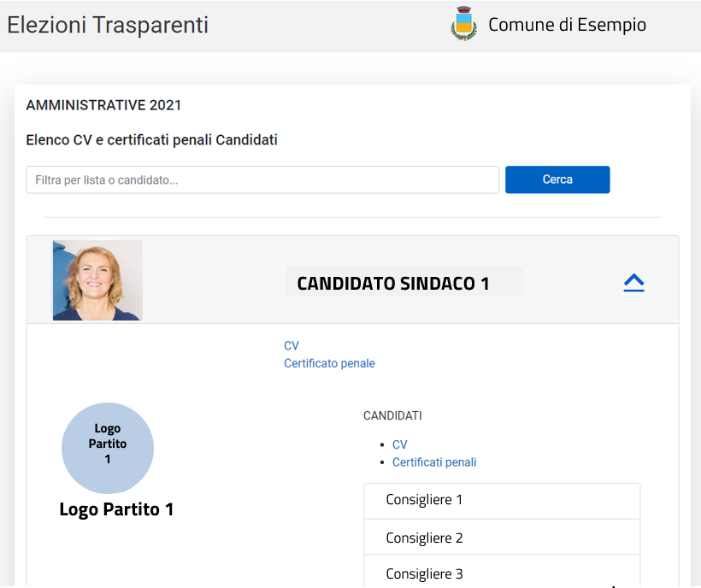This screenshot has height=588, width=701.
Task: Click 'Elenco CV e certificati penali Candidati' heading
Action: [x=151, y=140]
